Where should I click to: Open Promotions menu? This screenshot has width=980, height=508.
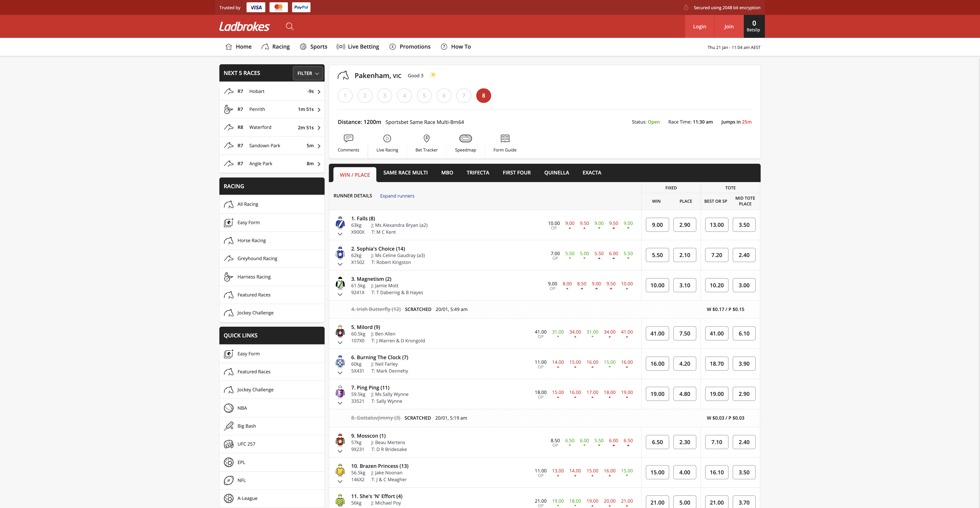click(410, 47)
